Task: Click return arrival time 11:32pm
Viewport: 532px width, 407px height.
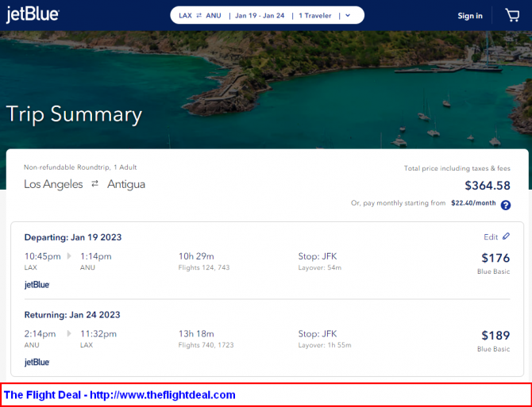Action: (x=98, y=334)
